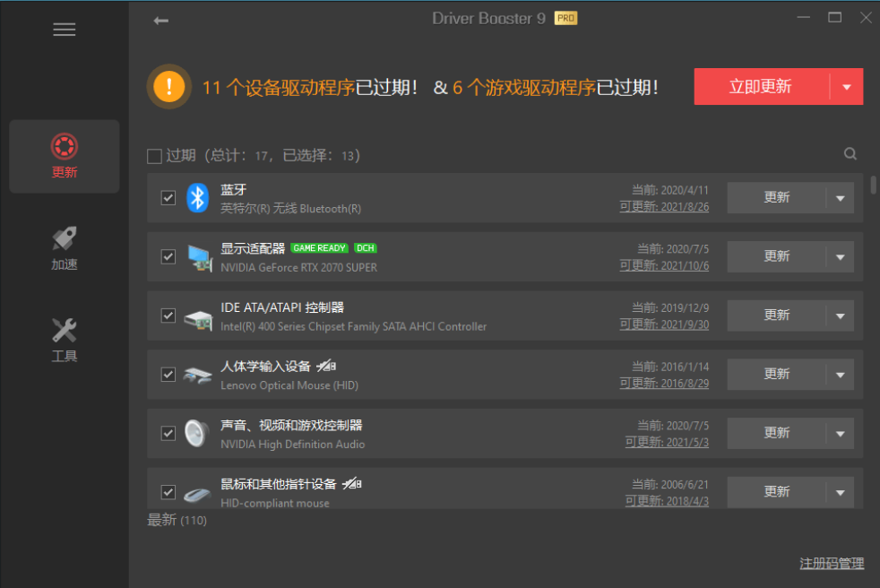
Task: Open the Update section in the sidebar
Action: point(64,155)
